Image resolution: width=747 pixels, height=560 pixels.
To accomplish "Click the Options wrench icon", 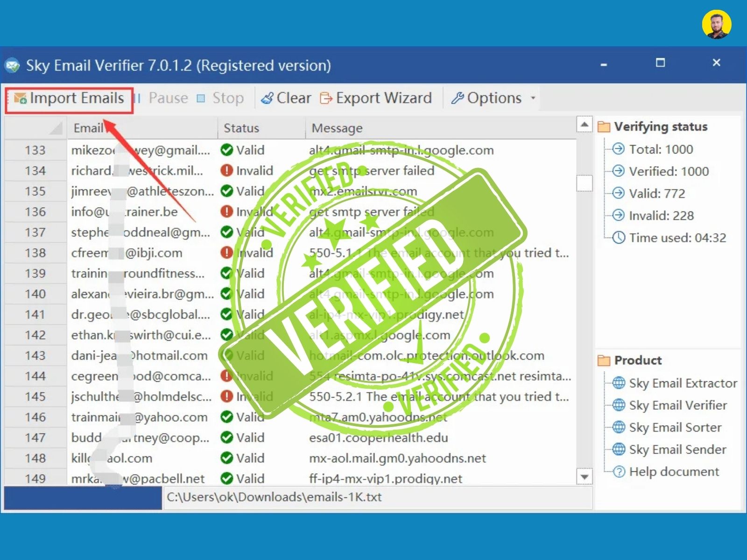I will click(x=458, y=98).
